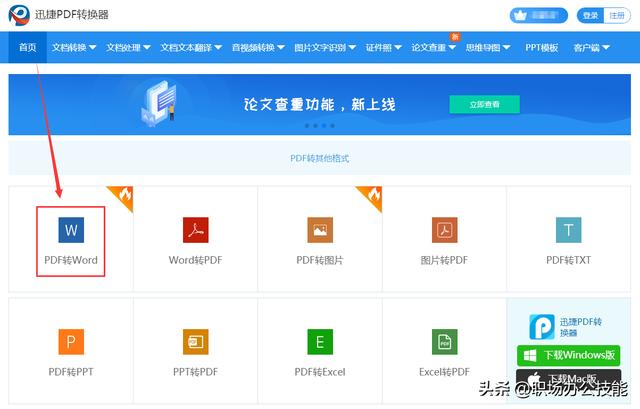Click the 图片转PDF label text

pyautogui.click(x=444, y=260)
